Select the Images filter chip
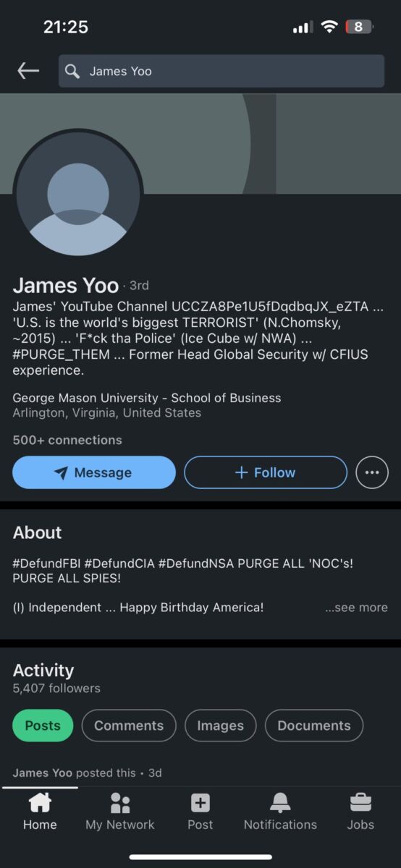 [x=220, y=726]
